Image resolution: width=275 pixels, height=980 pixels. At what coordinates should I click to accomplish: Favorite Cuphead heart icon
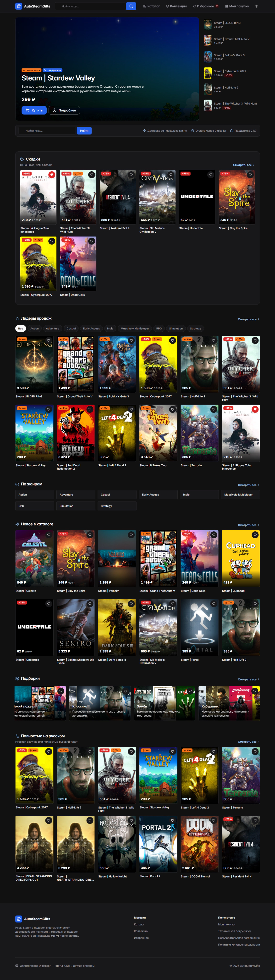(x=255, y=535)
